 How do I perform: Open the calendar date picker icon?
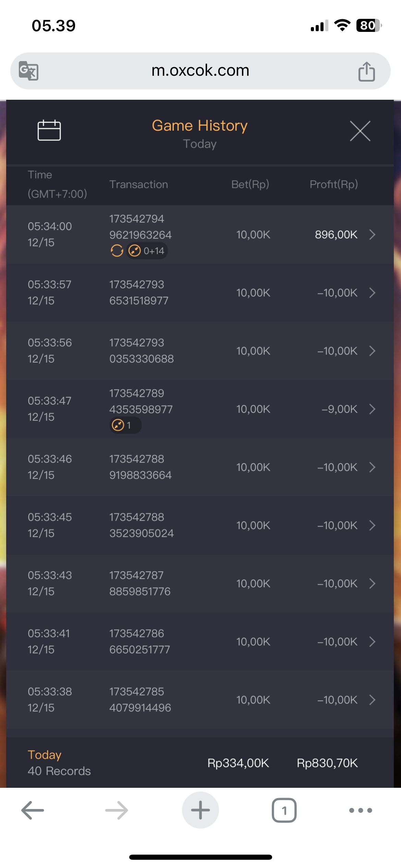(x=49, y=130)
